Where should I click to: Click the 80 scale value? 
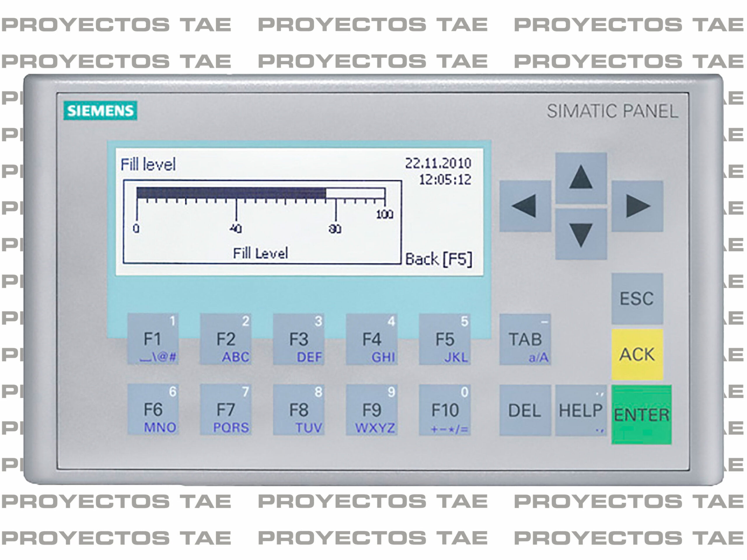(x=335, y=229)
